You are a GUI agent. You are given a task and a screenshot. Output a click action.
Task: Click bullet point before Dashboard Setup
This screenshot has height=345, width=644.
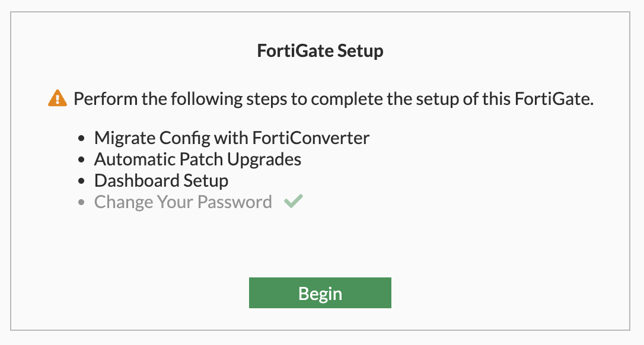point(82,181)
